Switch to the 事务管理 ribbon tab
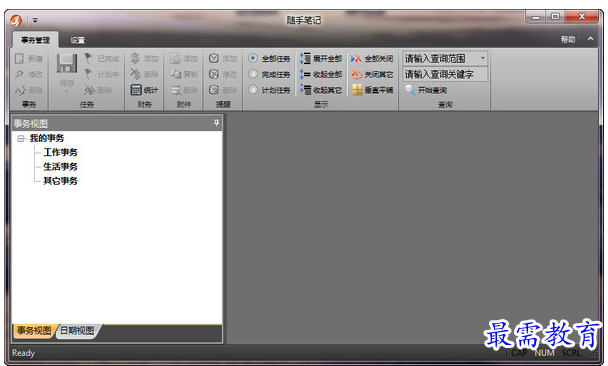Screen dimensions: 608x366 click(x=35, y=40)
